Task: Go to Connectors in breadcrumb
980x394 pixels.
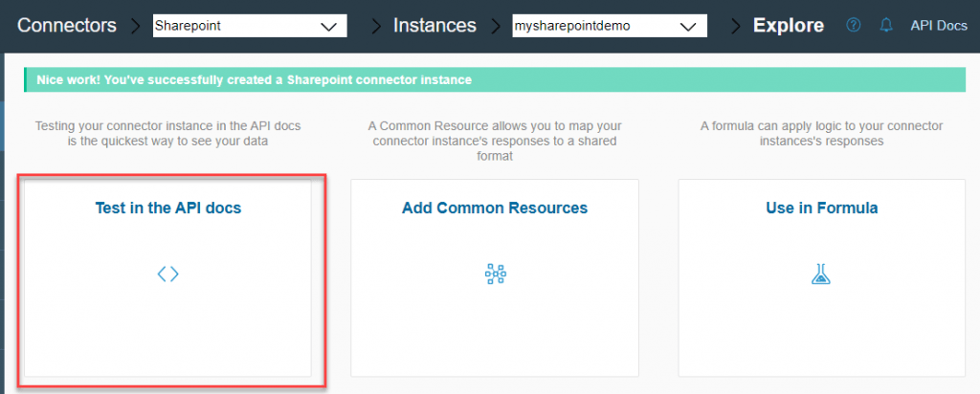Action: (67, 26)
